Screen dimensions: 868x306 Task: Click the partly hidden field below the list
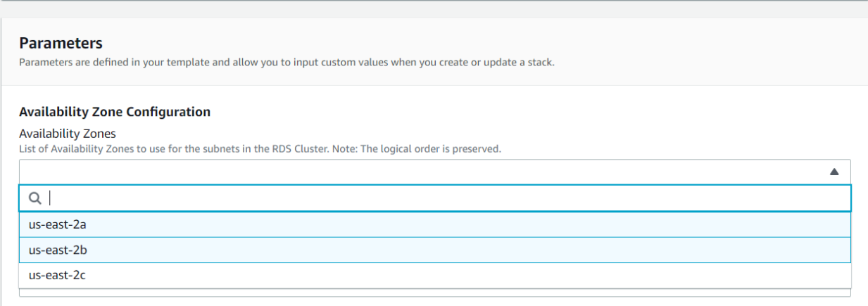435,293
